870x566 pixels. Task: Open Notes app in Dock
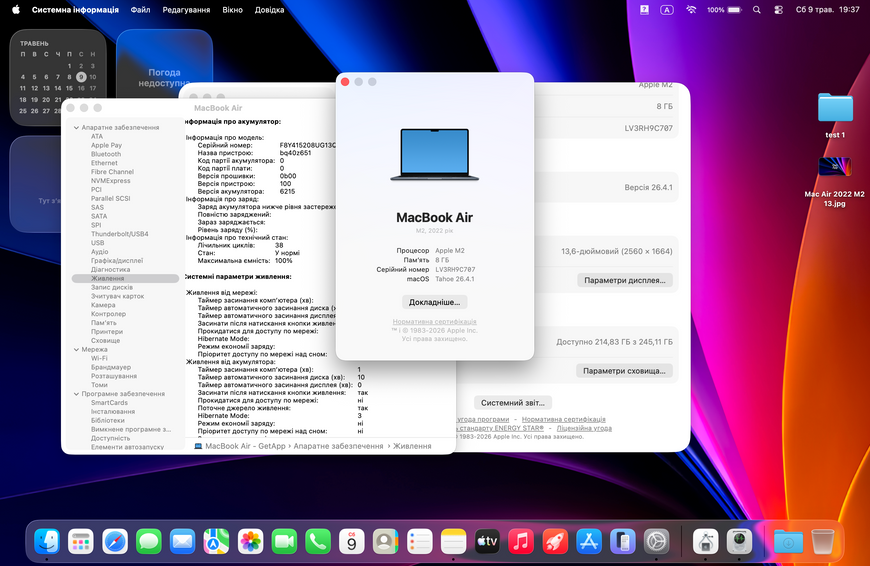click(x=453, y=541)
